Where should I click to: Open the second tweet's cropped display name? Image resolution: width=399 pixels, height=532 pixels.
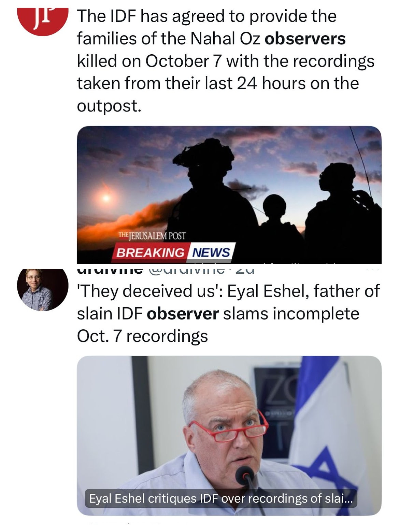(110, 270)
